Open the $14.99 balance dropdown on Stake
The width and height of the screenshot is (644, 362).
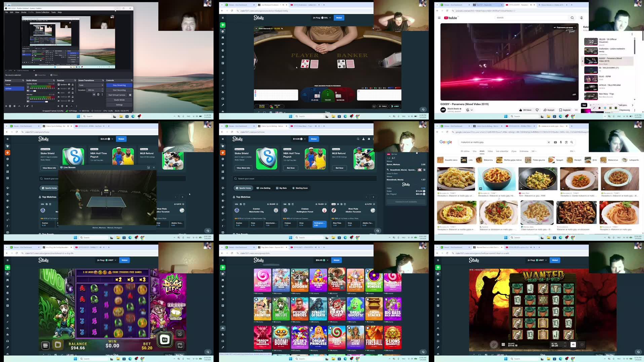299,139
